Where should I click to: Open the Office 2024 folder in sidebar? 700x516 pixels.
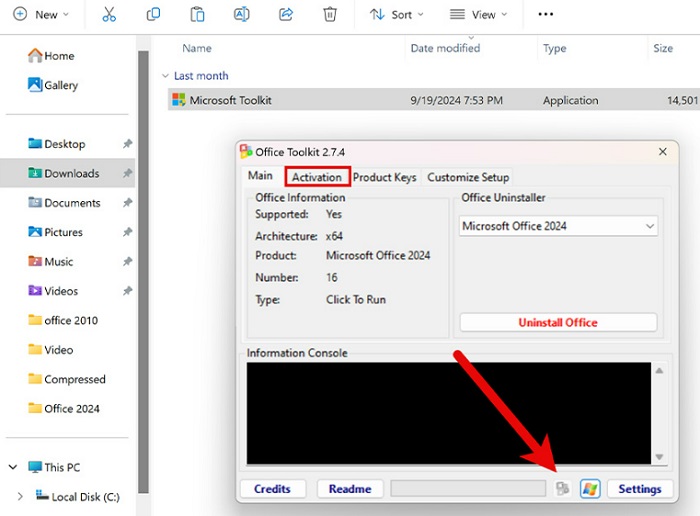click(x=64, y=409)
